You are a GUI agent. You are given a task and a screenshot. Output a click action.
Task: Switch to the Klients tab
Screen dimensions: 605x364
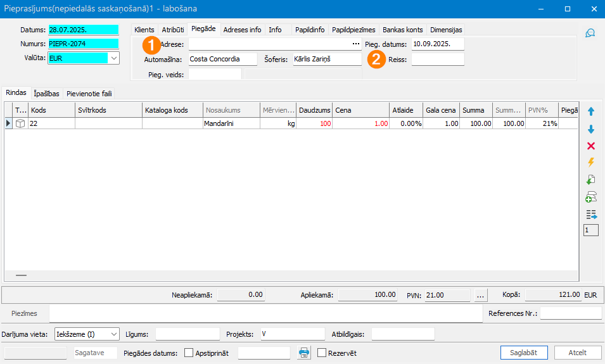pos(144,30)
